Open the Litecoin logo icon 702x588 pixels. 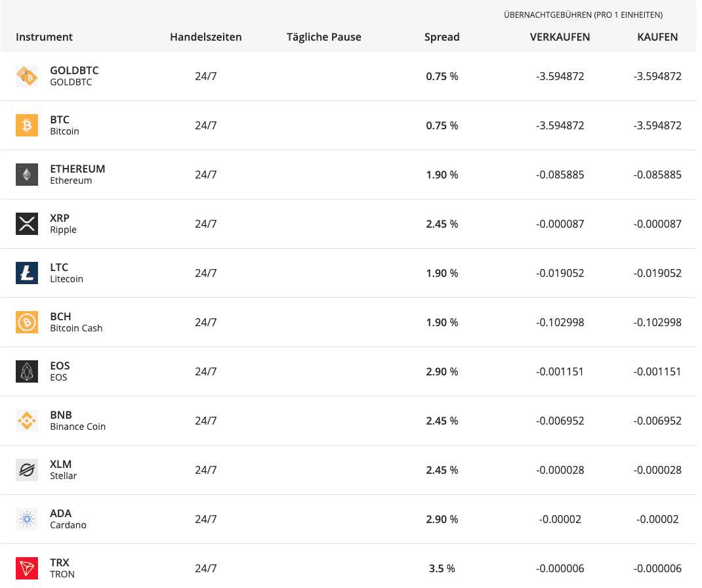coord(27,273)
